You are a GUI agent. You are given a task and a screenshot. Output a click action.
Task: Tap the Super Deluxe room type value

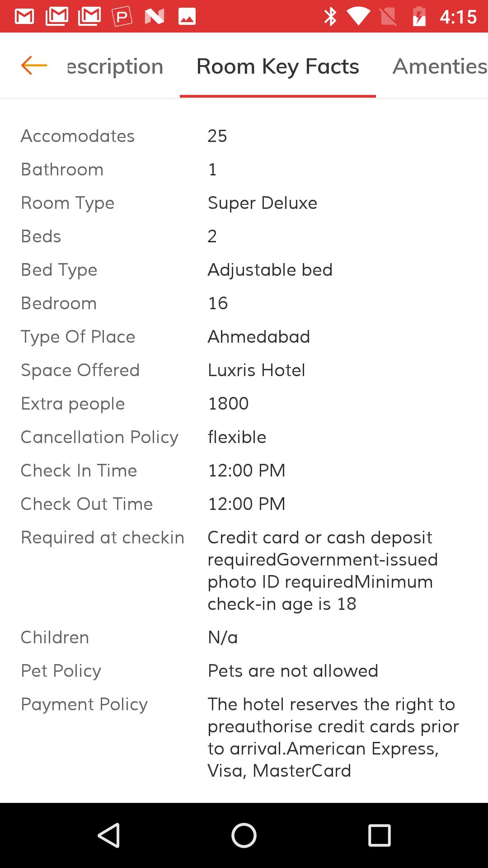click(x=263, y=203)
